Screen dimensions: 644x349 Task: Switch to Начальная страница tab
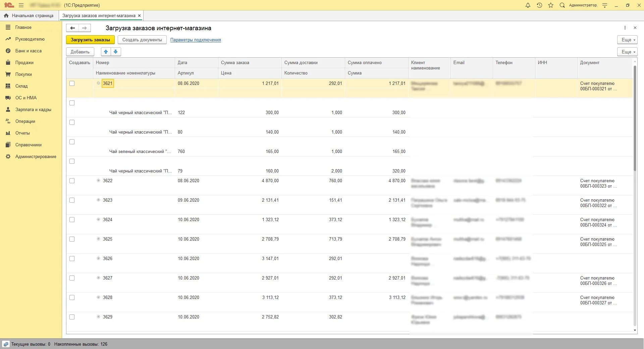click(29, 16)
